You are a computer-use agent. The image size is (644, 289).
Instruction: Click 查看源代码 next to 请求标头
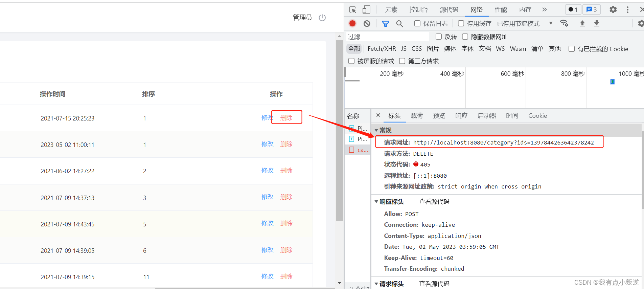point(434,284)
